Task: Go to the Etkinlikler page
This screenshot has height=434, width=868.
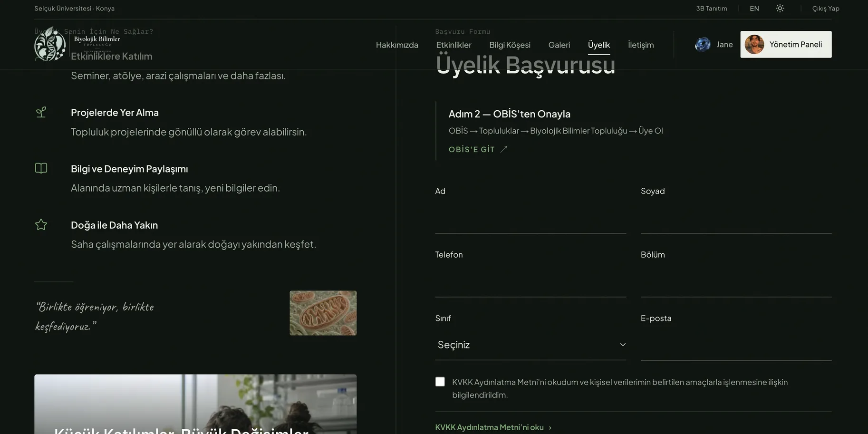Action: click(454, 45)
